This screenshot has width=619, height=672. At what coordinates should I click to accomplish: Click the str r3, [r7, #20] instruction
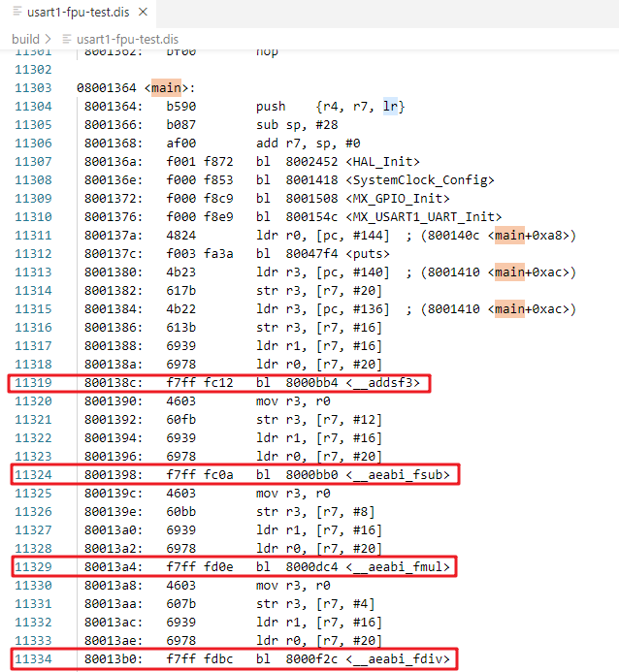click(319, 291)
